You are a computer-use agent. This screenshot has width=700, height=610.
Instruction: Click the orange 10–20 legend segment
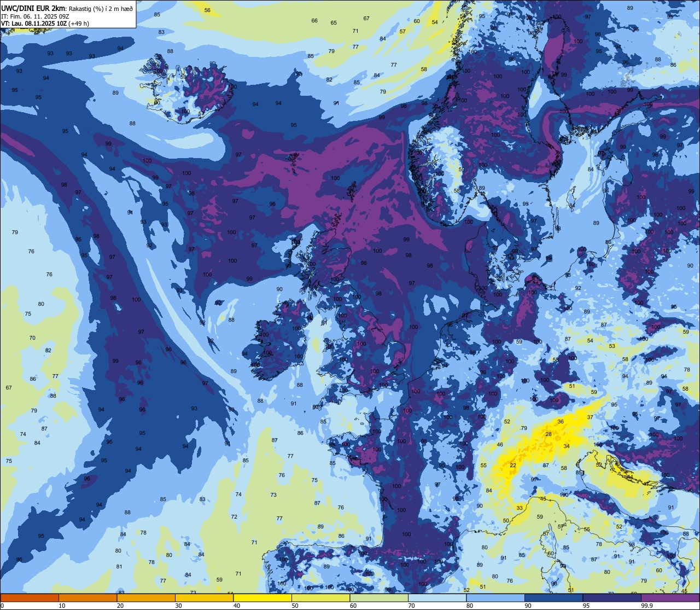click(87, 597)
